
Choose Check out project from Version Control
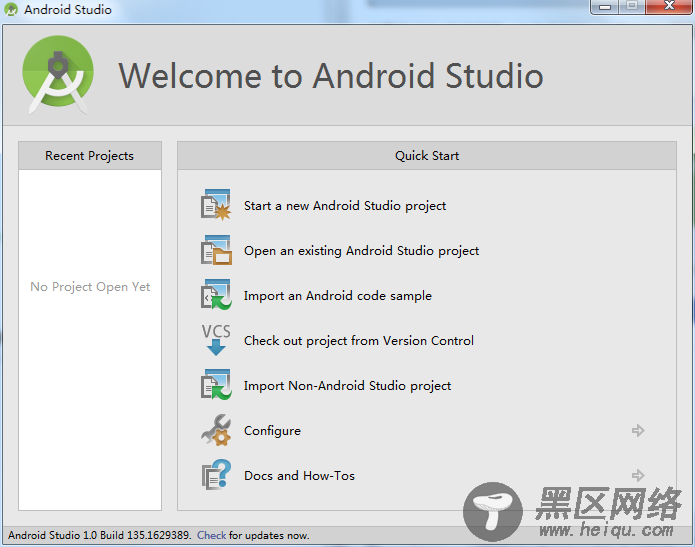[359, 341]
